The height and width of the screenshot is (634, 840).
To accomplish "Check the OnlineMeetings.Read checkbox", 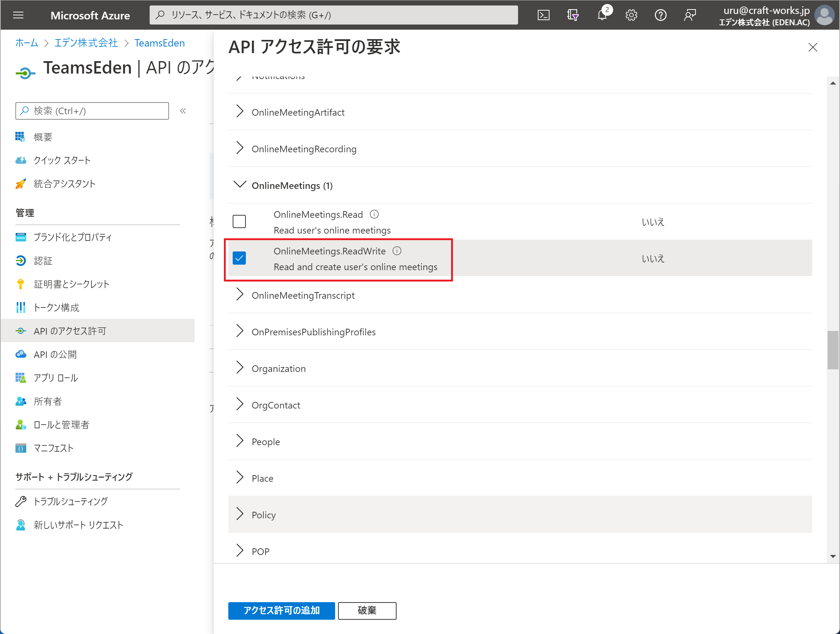I will pos(239,221).
